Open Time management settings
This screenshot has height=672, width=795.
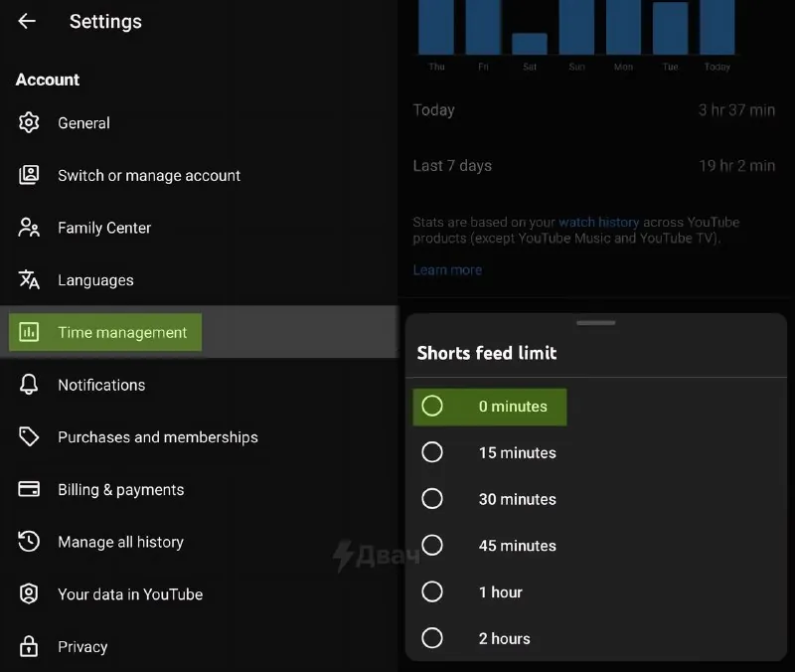(200, 332)
